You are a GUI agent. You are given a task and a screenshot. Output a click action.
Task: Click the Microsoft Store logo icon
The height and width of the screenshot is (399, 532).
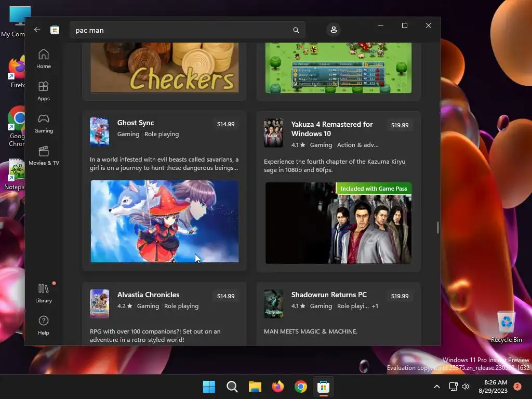[x=55, y=30]
